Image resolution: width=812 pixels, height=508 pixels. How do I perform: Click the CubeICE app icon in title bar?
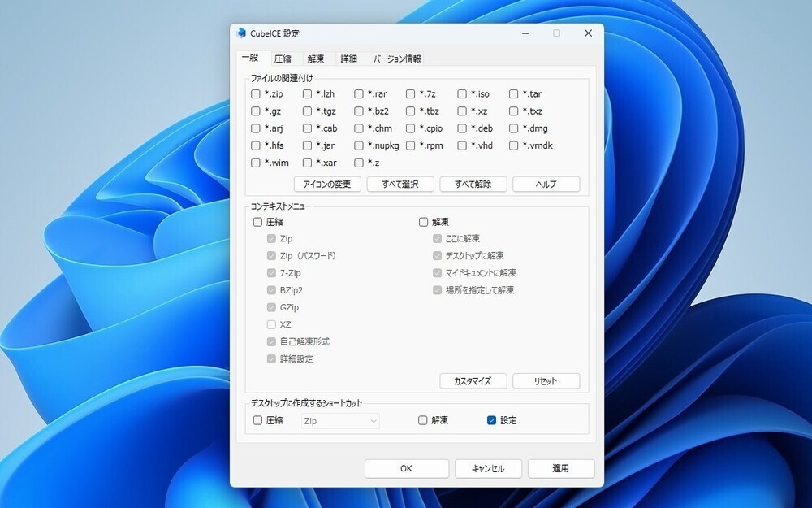[241, 33]
